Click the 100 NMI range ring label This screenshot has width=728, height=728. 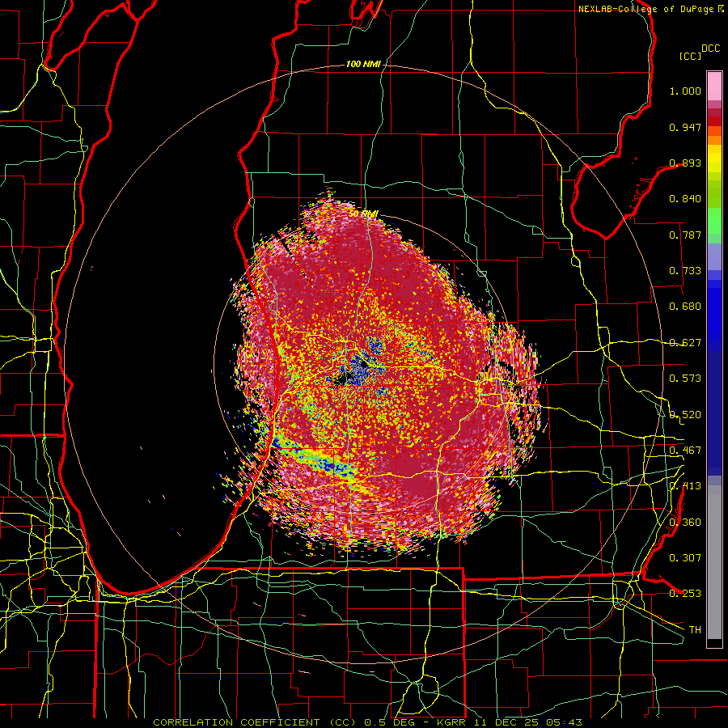coord(363,64)
